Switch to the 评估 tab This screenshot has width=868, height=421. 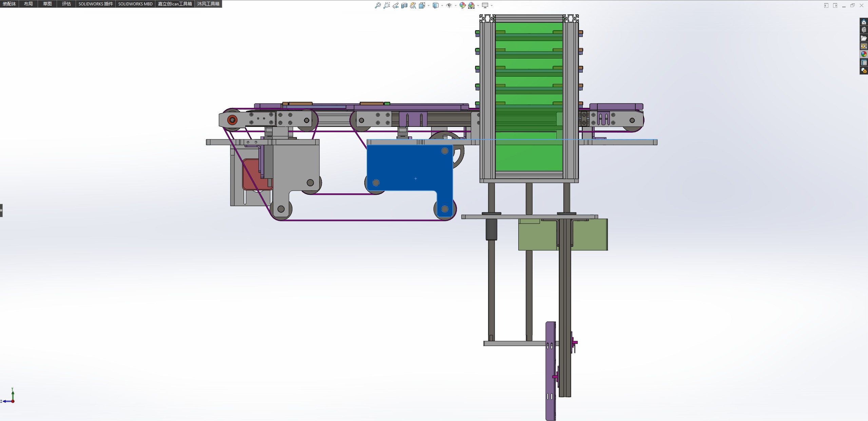[x=66, y=4]
